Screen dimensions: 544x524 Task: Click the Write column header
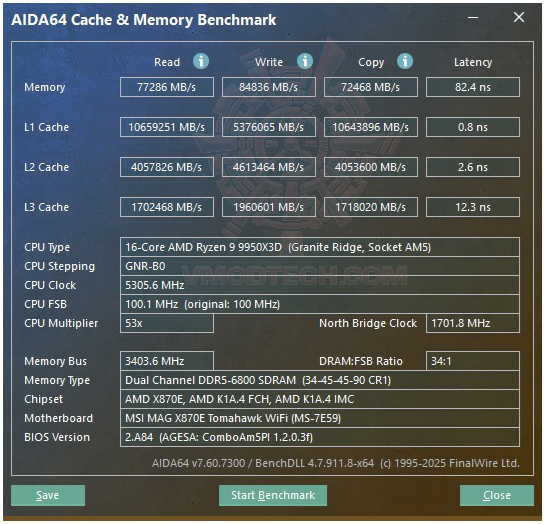(269, 62)
